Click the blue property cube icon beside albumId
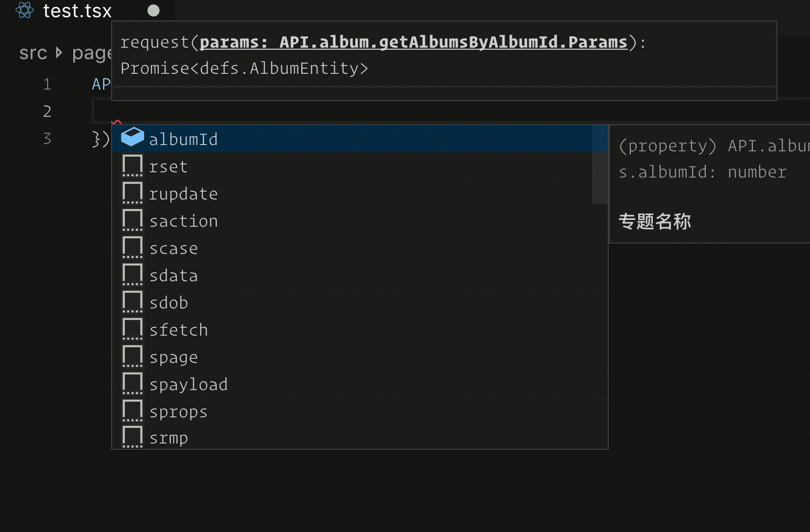 click(133, 137)
